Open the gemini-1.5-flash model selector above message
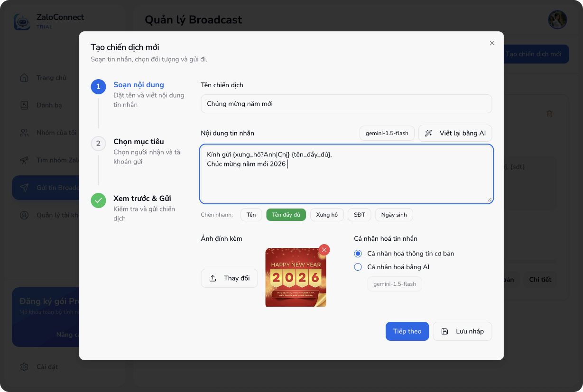This screenshot has width=583, height=392. [387, 133]
